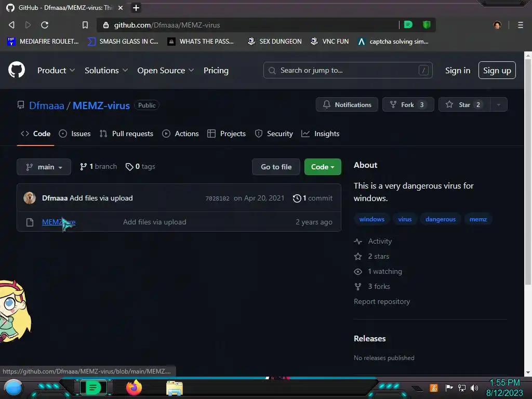
Task: Click the windows topic tag
Action: (372, 219)
